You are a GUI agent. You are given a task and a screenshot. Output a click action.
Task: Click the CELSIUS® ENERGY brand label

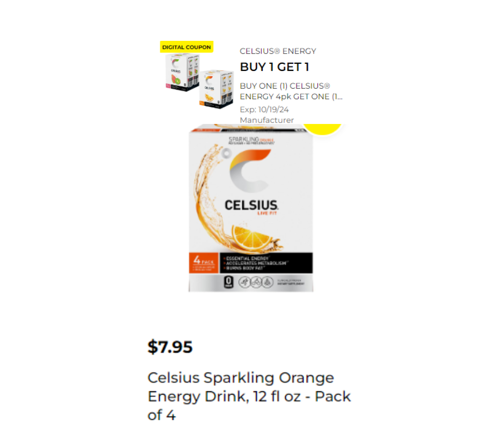(x=278, y=52)
